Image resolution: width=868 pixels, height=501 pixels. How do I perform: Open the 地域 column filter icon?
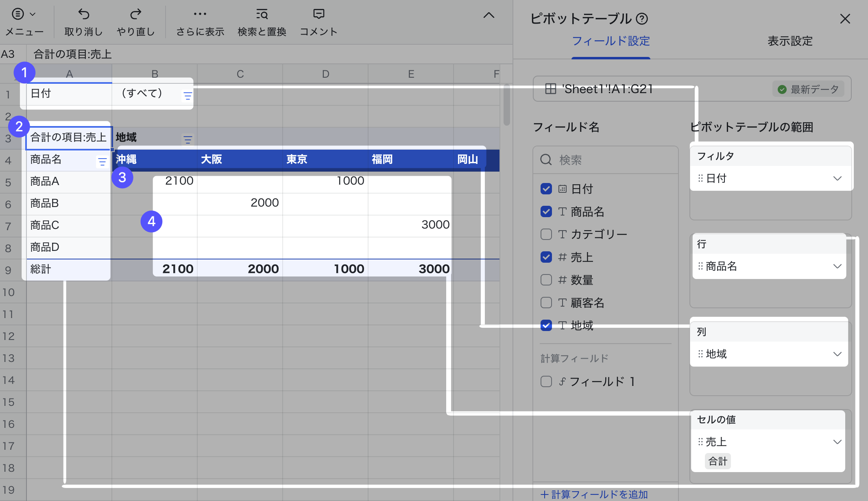pyautogui.click(x=188, y=140)
